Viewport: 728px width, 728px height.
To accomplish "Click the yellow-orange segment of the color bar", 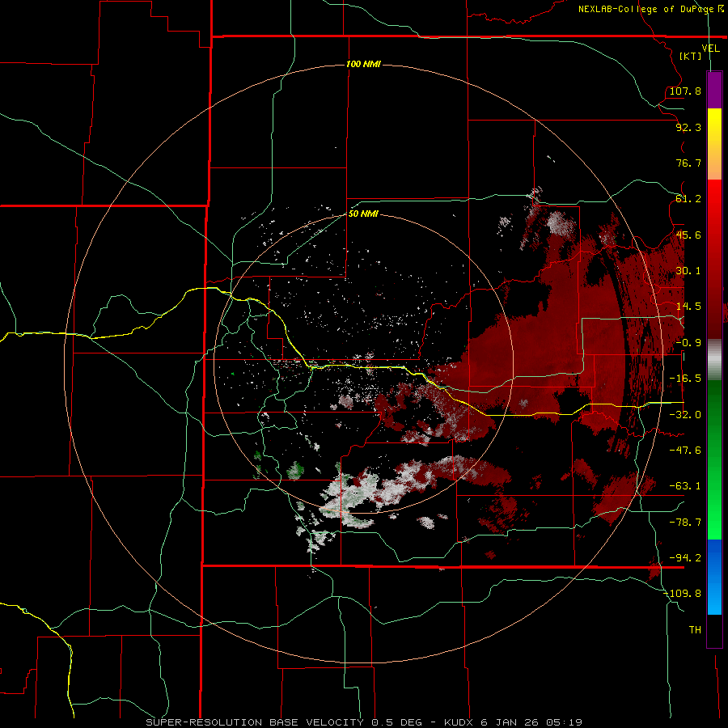I will (714, 144).
